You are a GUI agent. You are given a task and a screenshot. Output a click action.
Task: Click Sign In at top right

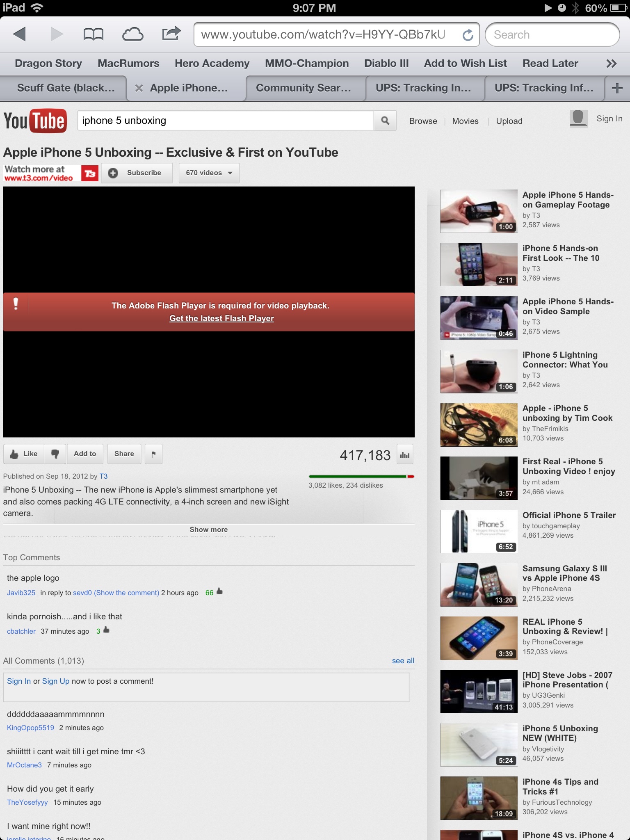click(609, 119)
